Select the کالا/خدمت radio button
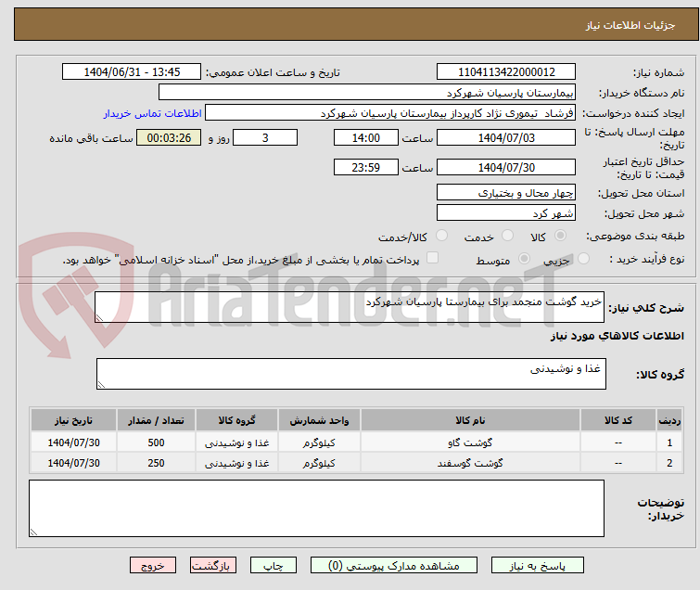Image resolution: width=700 pixels, height=590 pixels. 441,236
